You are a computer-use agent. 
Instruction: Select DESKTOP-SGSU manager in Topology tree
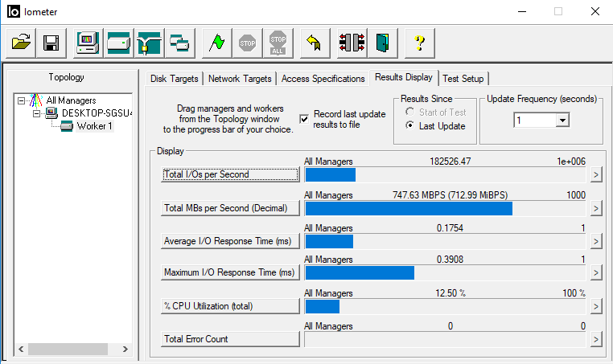pos(97,113)
